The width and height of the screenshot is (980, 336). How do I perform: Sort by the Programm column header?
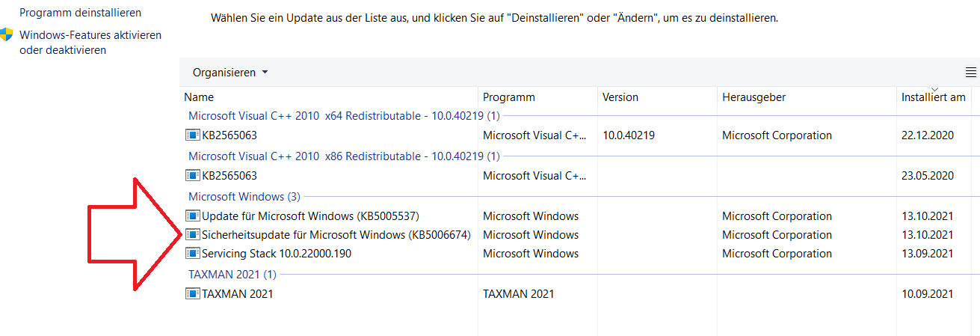[x=537, y=97]
